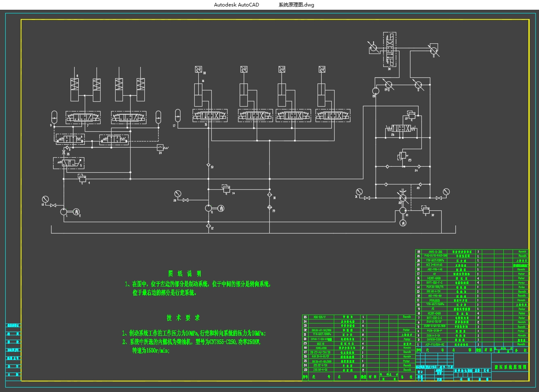
Task: Select the 液压系统原理图 title block cell
Action: click(510, 367)
